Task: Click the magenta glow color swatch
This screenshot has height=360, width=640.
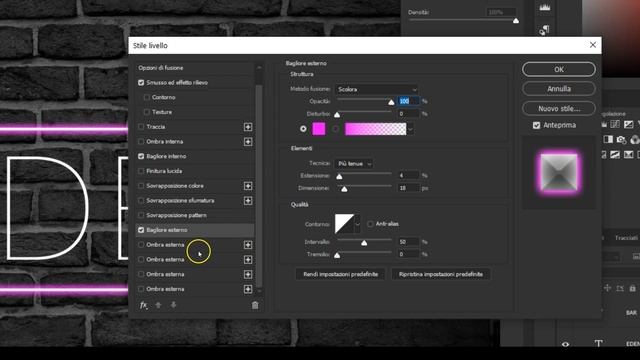Action: coord(319,129)
